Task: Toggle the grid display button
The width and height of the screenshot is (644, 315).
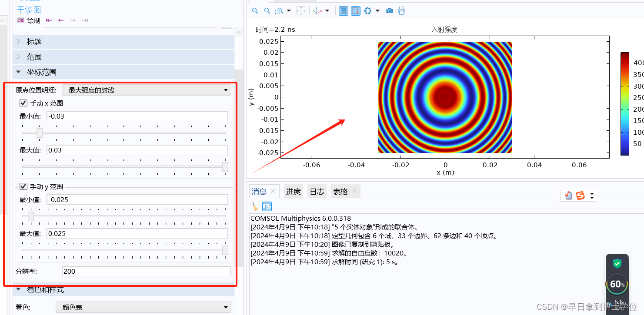Action: (x=344, y=11)
